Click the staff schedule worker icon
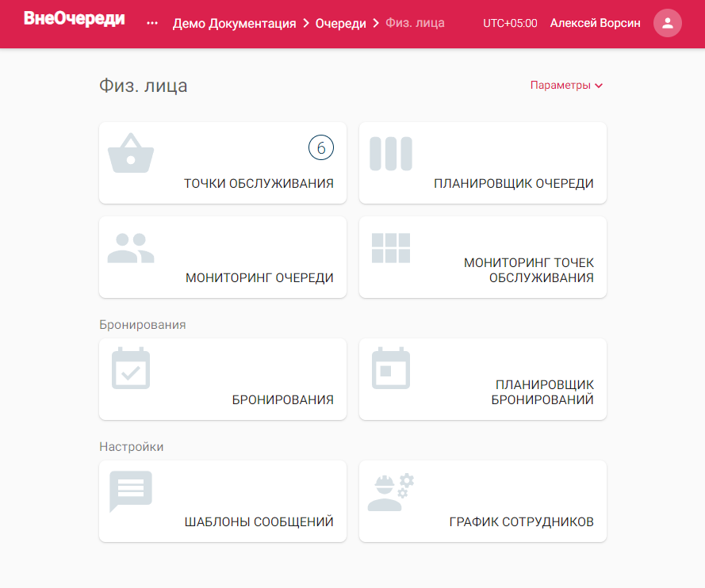This screenshot has height=588, width=705. point(391,492)
